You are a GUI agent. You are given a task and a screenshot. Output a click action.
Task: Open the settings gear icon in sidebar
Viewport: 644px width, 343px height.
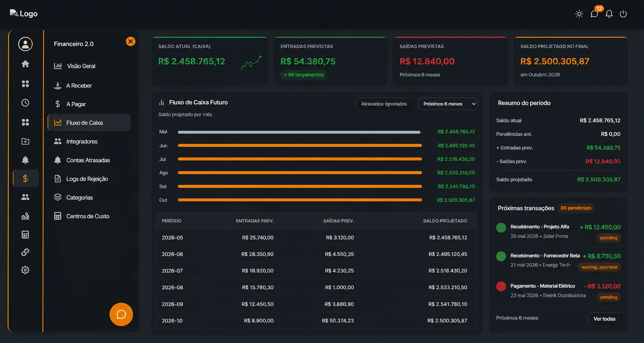25,270
